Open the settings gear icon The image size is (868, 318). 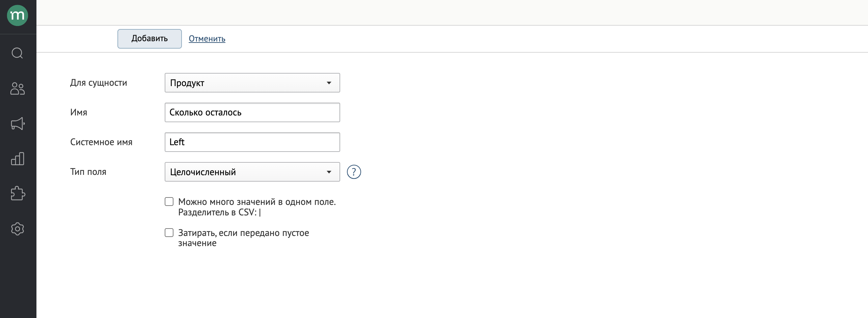(18, 229)
